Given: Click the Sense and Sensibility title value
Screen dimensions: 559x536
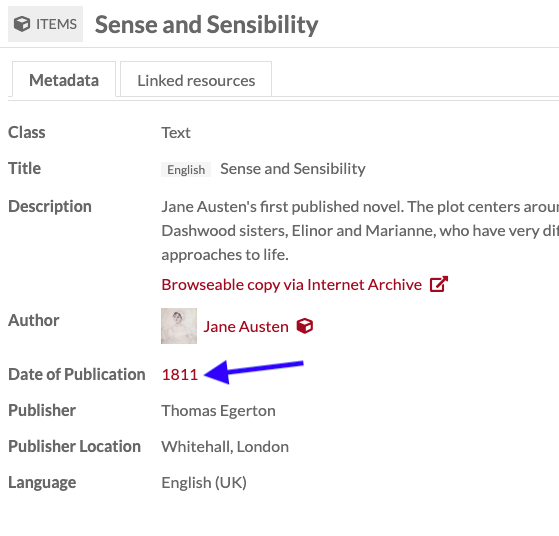Looking at the screenshot, I should point(293,169).
